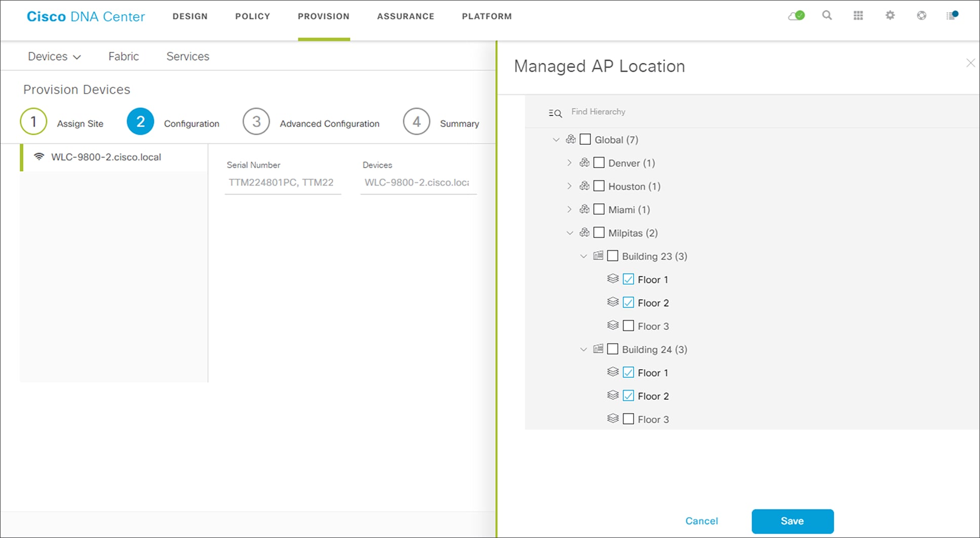The height and width of the screenshot is (538, 980).
Task: Click the Denver area icon
Action: point(584,163)
